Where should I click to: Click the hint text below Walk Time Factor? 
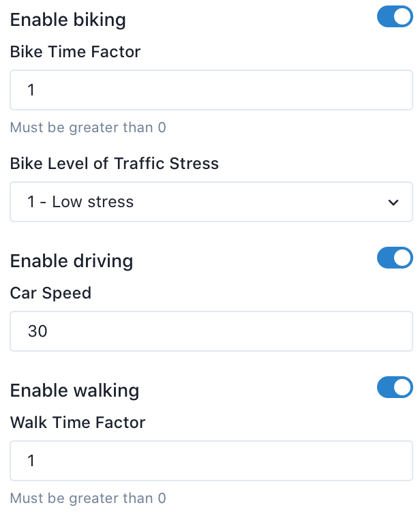click(88, 498)
